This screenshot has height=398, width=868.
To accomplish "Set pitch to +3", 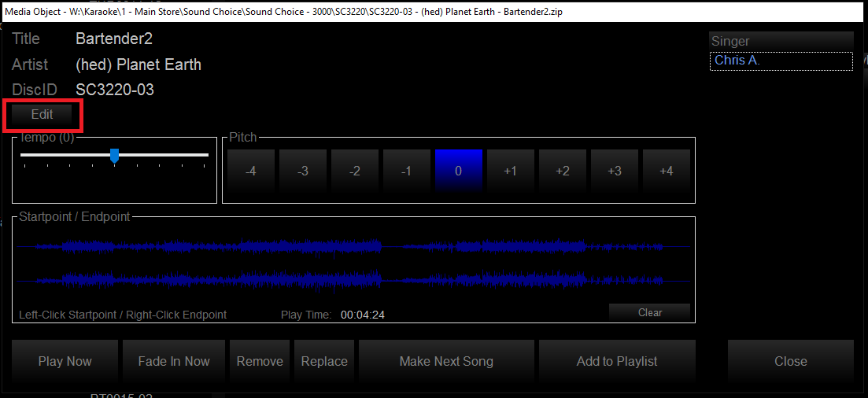I will pos(614,171).
